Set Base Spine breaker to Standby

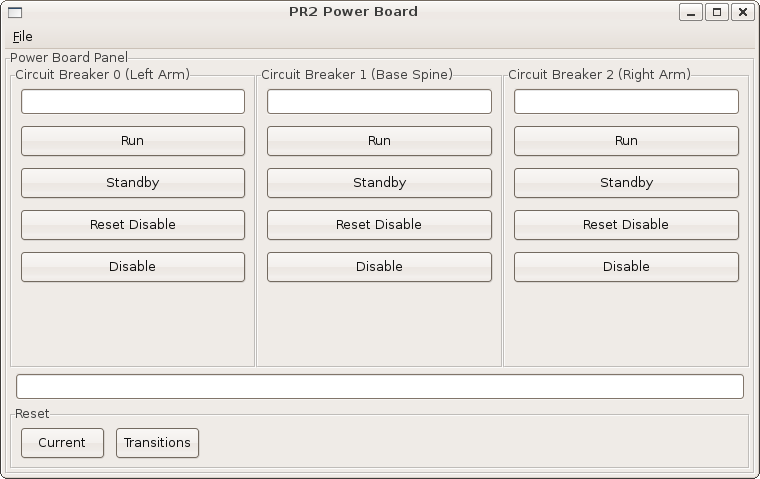click(379, 183)
